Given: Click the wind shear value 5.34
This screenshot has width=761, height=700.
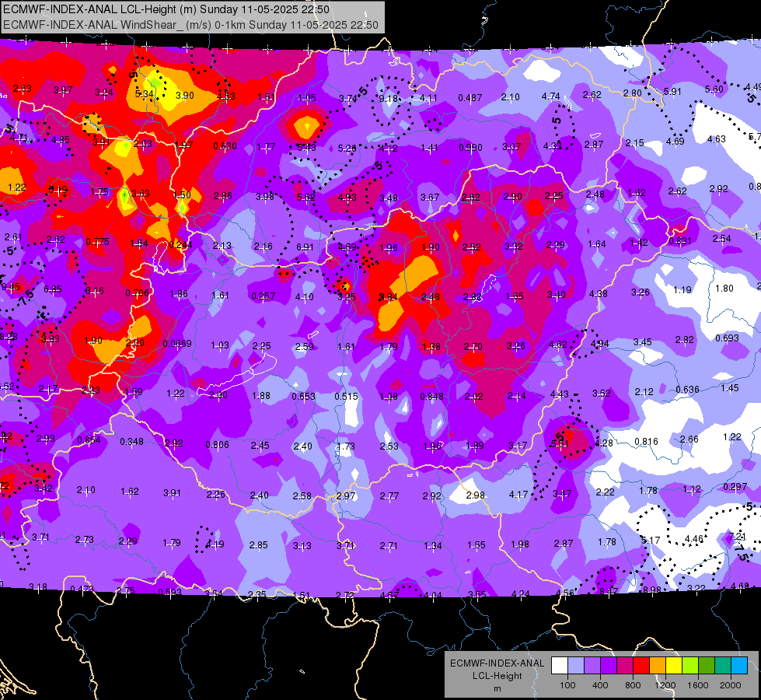Looking at the screenshot, I should [x=144, y=94].
